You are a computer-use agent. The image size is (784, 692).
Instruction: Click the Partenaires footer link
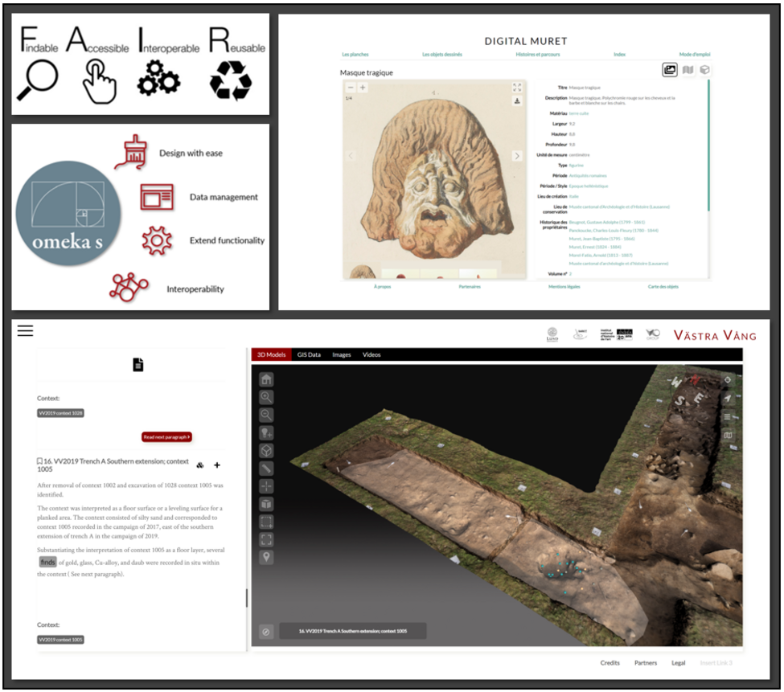(x=470, y=287)
